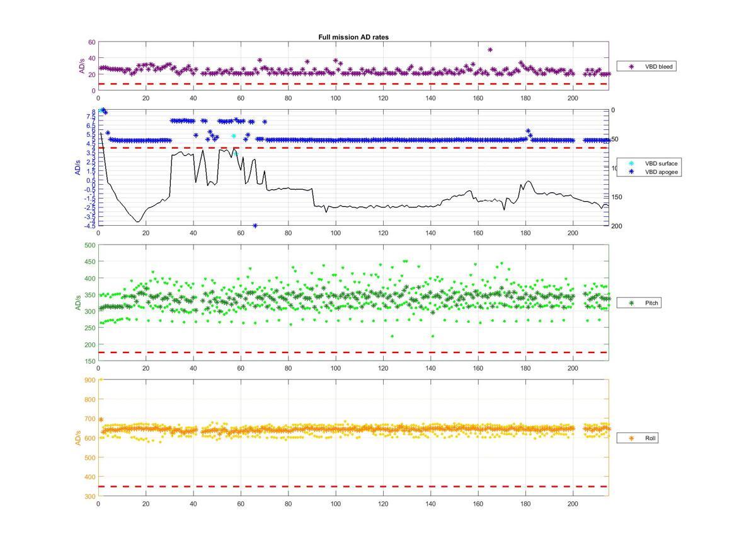Select the 'VBD apogee' legend label

tap(661, 171)
